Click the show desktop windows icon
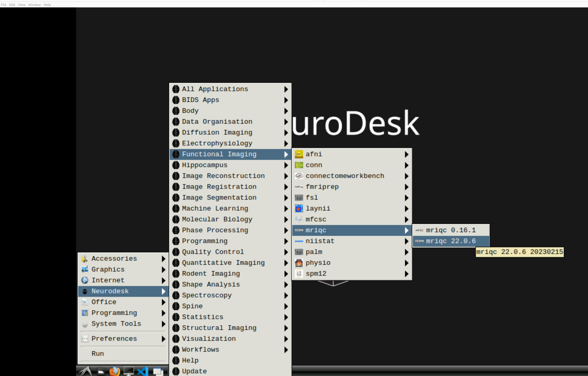588x376 pixels. pyautogui.click(x=158, y=371)
